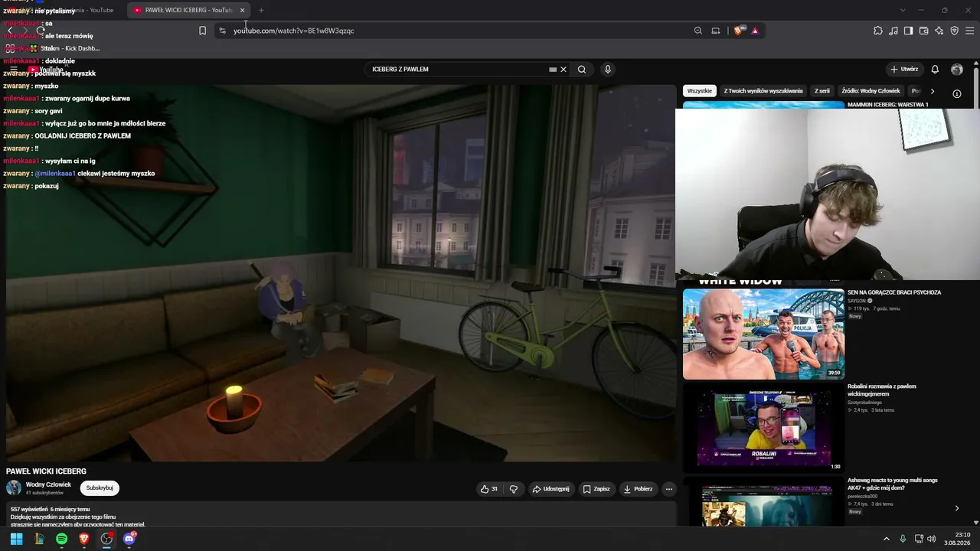The height and width of the screenshot is (551, 980).
Task: Select the Z serii filter chip
Action: [x=822, y=91]
